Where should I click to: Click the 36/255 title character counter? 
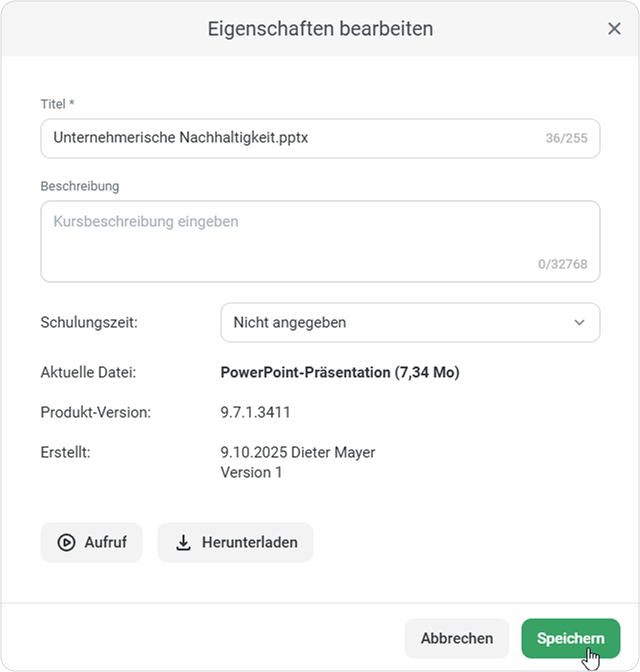(x=566, y=139)
